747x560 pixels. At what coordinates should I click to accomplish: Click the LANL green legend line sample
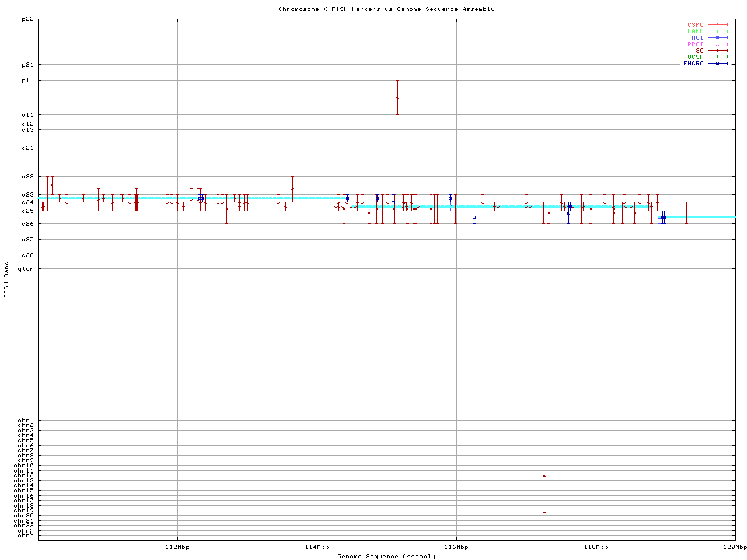(x=717, y=32)
